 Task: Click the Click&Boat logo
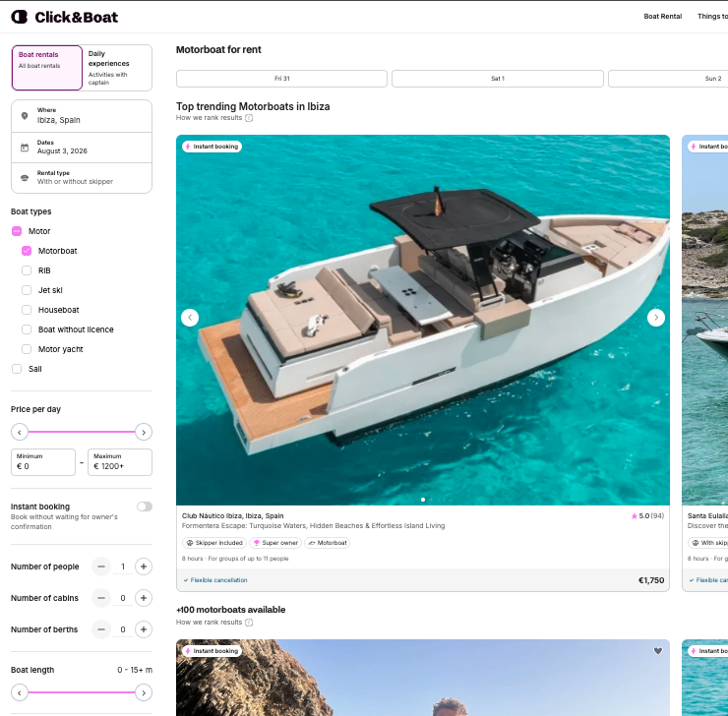coord(65,17)
